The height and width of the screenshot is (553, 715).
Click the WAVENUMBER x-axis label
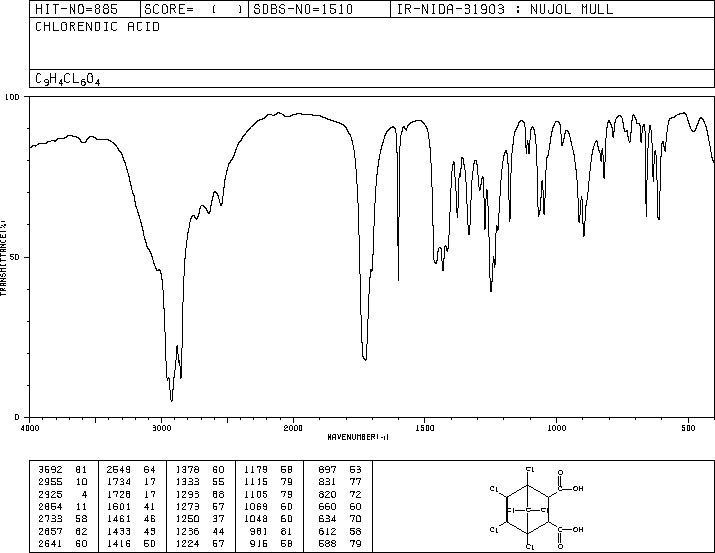[x=358, y=437]
